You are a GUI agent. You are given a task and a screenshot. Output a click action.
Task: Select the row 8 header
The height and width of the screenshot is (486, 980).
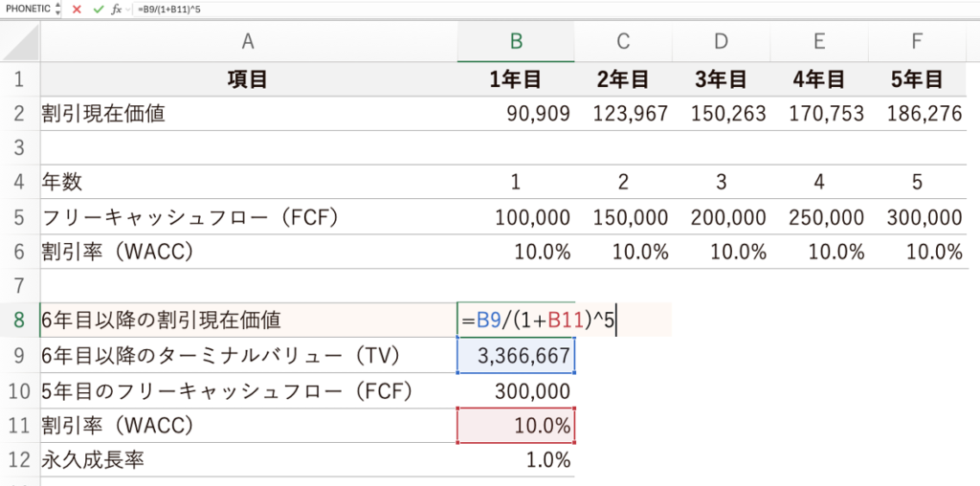click(x=20, y=320)
